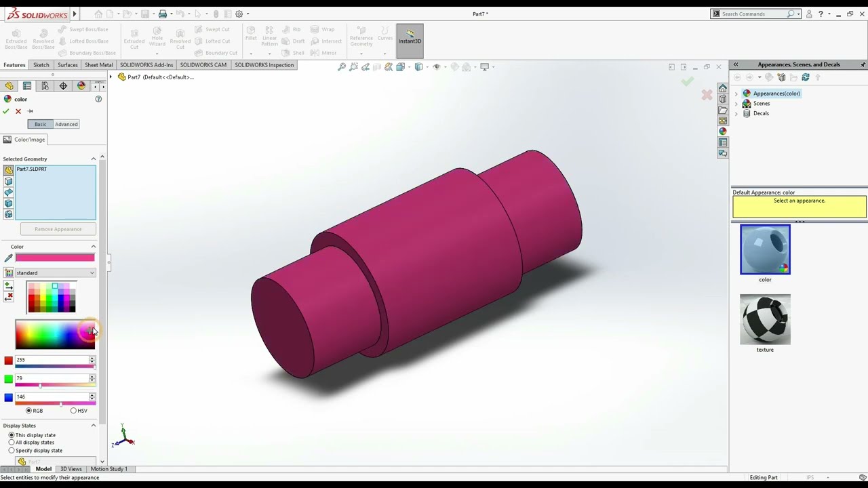Collapse the Selected Geometry section
The width and height of the screenshot is (868, 488).
pyautogui.click(x=94, y=159)
